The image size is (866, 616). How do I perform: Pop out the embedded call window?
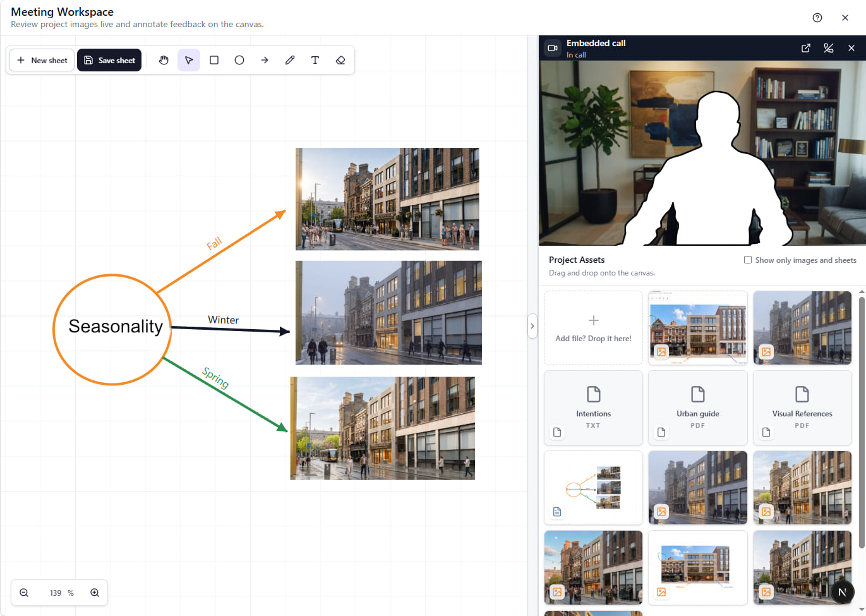806,48
